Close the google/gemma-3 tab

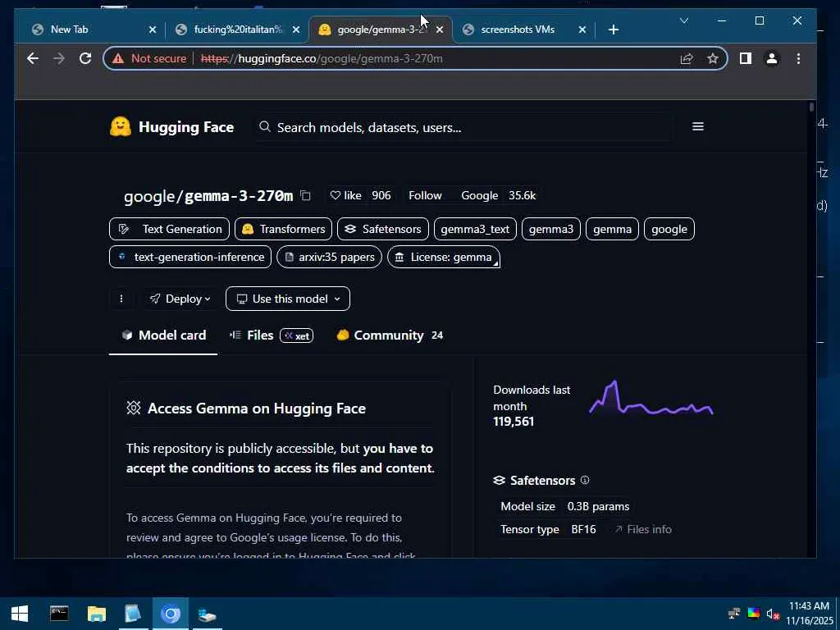tap(440, 30)
